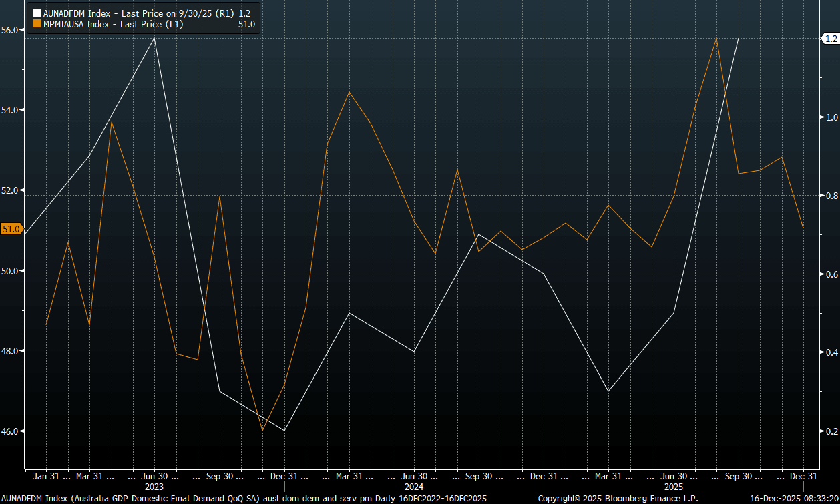Click the white 1.2 right axis price tag
Screen dimensions: 840x504
pos(831,39)
